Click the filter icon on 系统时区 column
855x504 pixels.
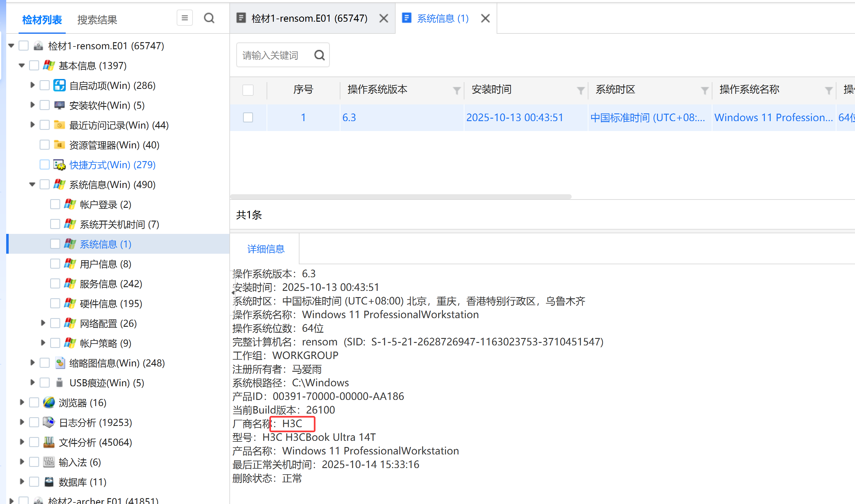coord(704,90)
